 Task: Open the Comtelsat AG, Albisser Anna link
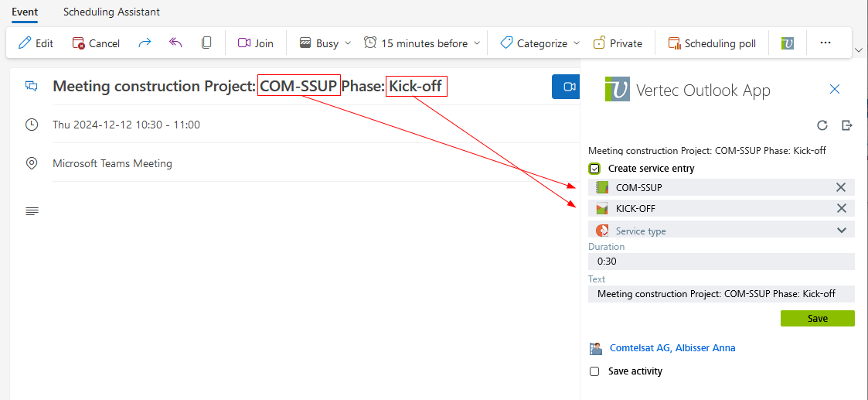coord(672,348)
